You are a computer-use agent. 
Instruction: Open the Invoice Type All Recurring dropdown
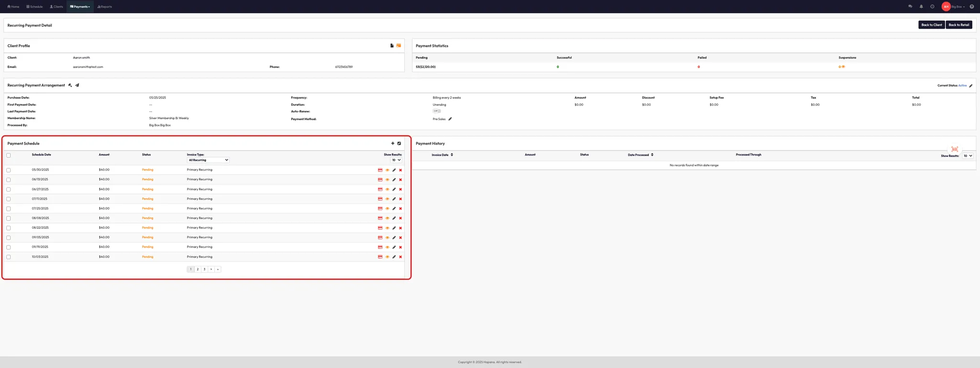pos(208,160)
